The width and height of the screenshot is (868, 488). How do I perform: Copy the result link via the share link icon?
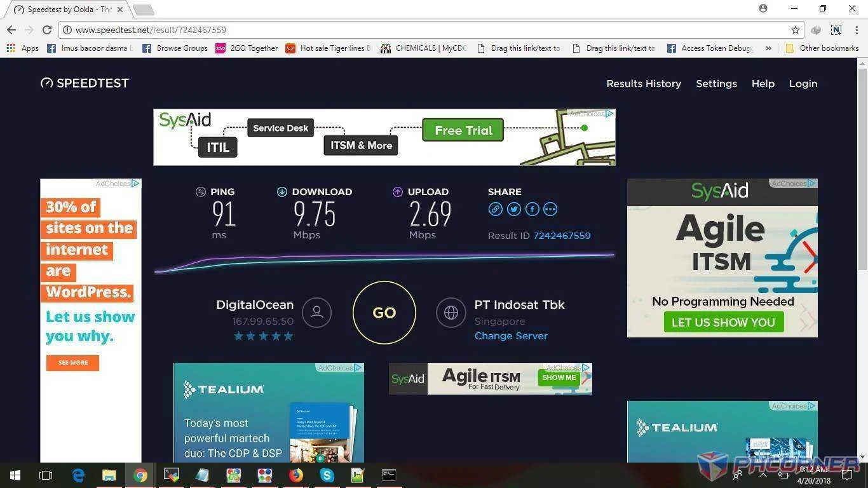pyautogui.click(x=495, y=209)
